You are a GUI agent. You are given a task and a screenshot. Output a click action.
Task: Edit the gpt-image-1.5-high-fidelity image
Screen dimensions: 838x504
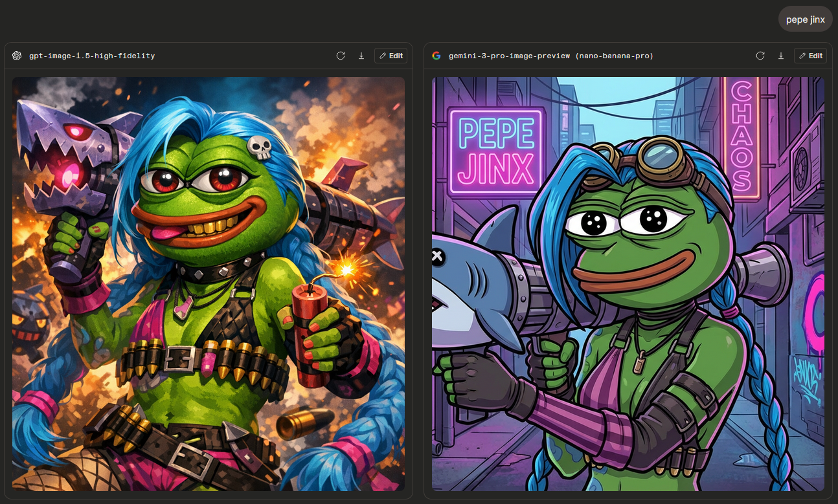click(x=391, y=56)
